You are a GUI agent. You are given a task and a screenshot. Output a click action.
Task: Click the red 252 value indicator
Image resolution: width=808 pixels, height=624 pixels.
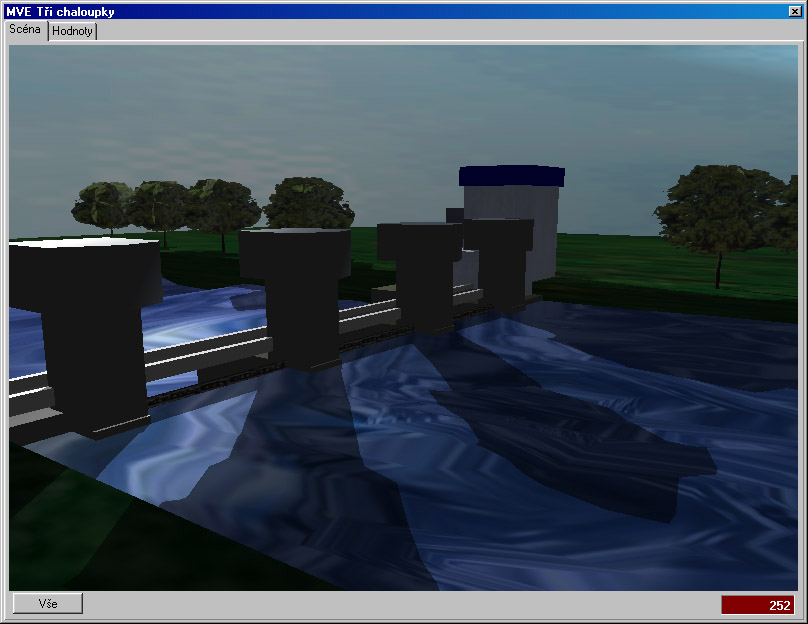757,605
